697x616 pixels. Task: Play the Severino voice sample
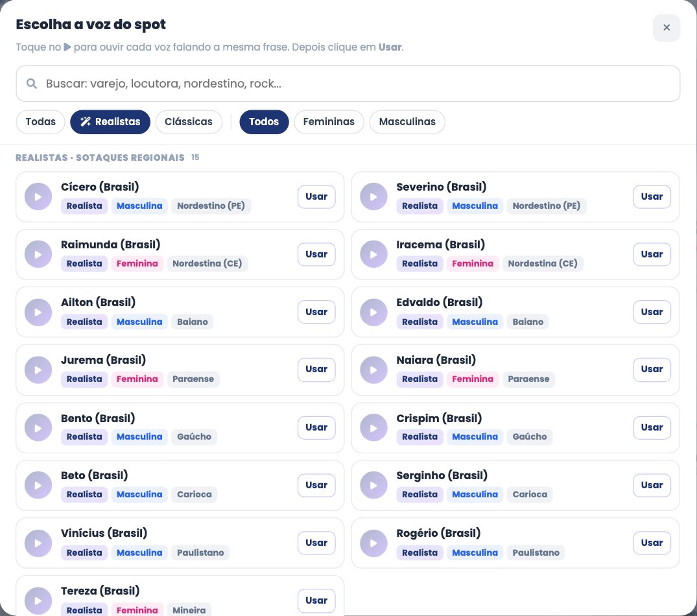point(373,196)
